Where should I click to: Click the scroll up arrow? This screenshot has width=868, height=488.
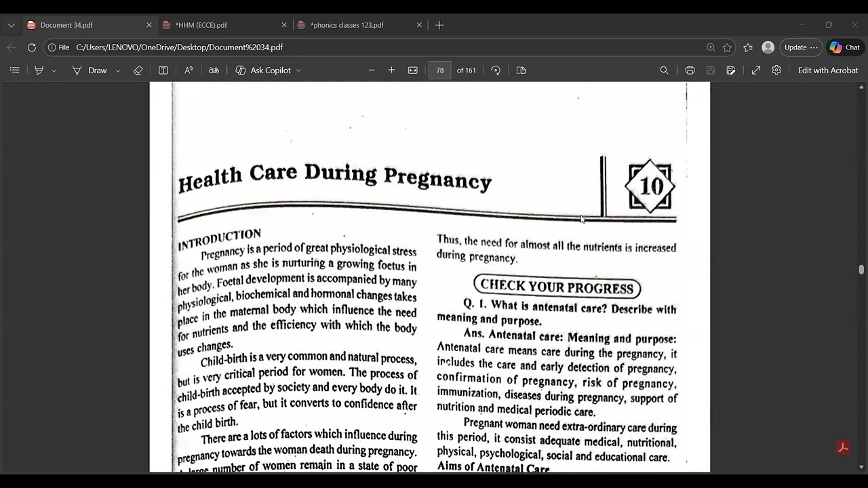point(861,87)
